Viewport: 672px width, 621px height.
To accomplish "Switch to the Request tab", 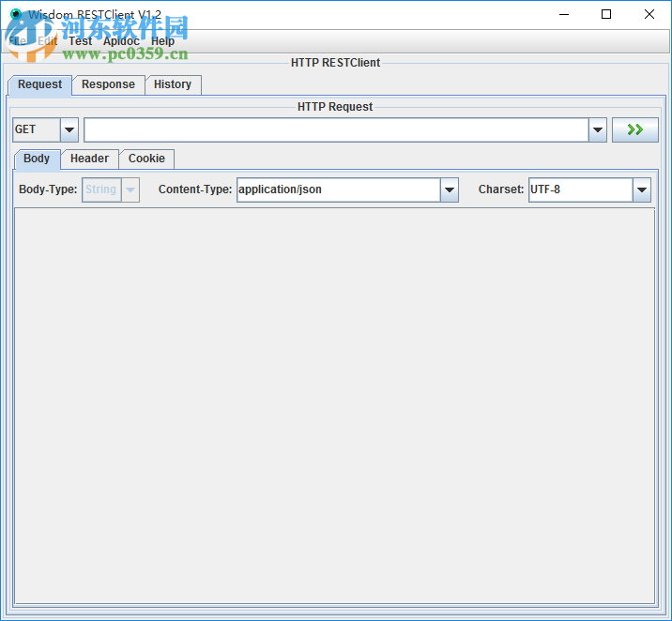I will point(39,84).
